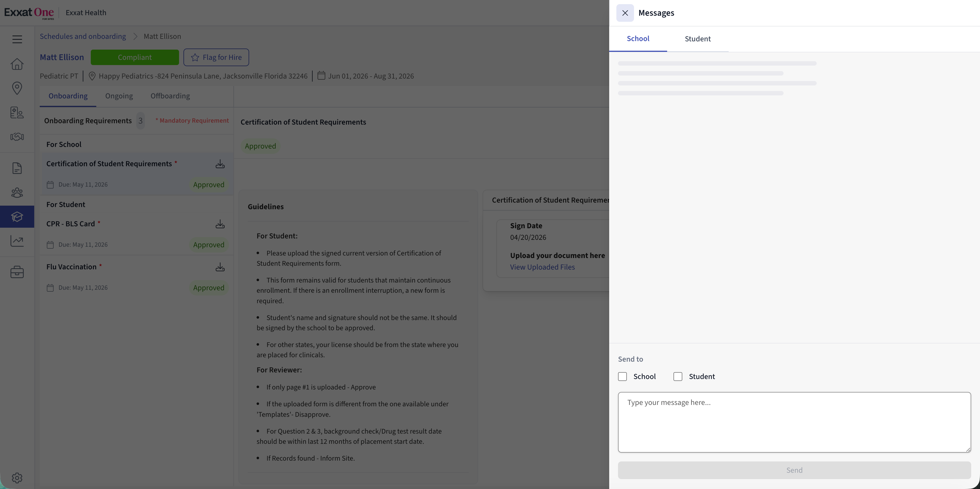Open the people group sidebar icon
The height and width of the screenshot is (489, 980).
(17, 192)
